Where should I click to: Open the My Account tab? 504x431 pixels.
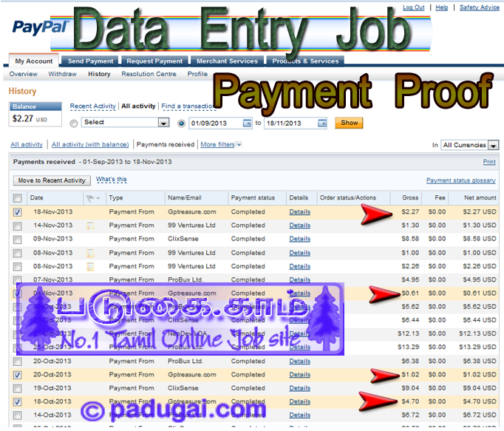34,61
